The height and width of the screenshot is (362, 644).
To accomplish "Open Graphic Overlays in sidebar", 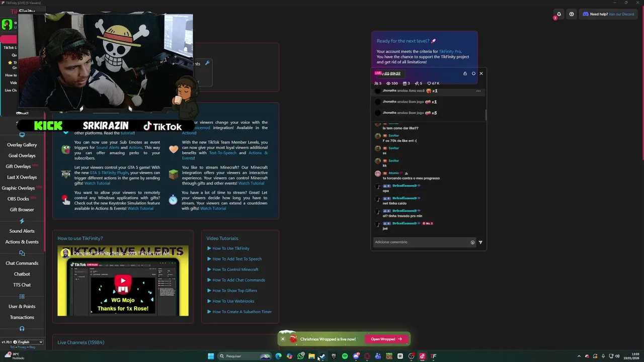I will click(18, 188).
